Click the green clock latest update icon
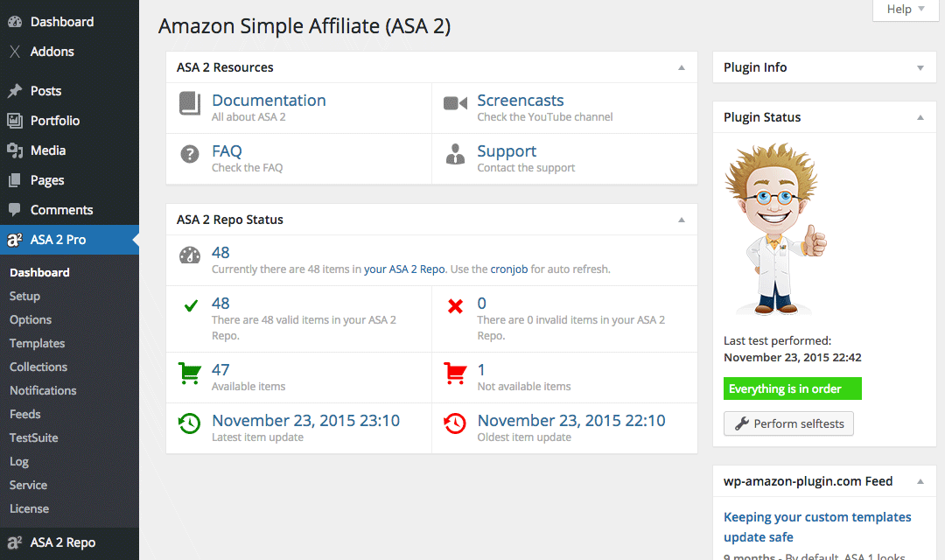The image size is (945, 560). pyautogui.click(x=190, y=423)
